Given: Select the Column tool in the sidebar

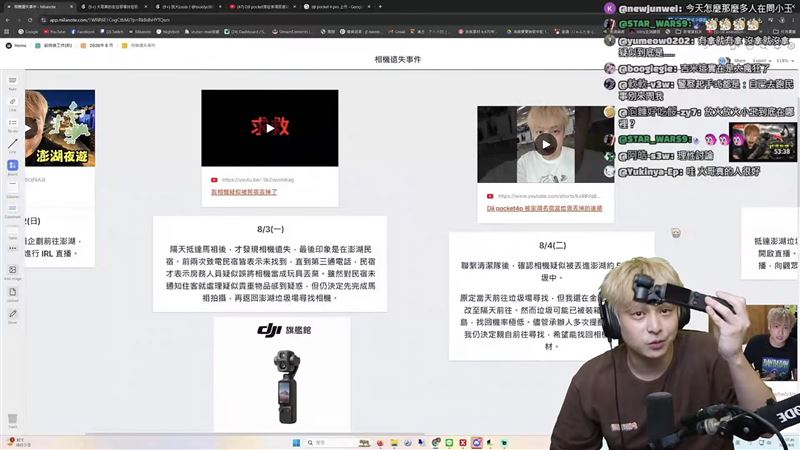Looking at the screenshot, I should coord(12,188).
